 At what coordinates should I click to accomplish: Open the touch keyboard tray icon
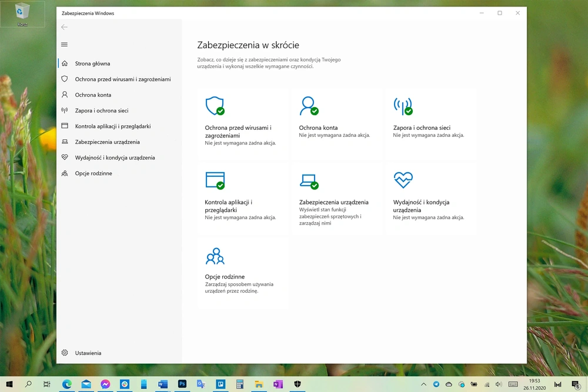pyautogui.click(x=513, y=384)
